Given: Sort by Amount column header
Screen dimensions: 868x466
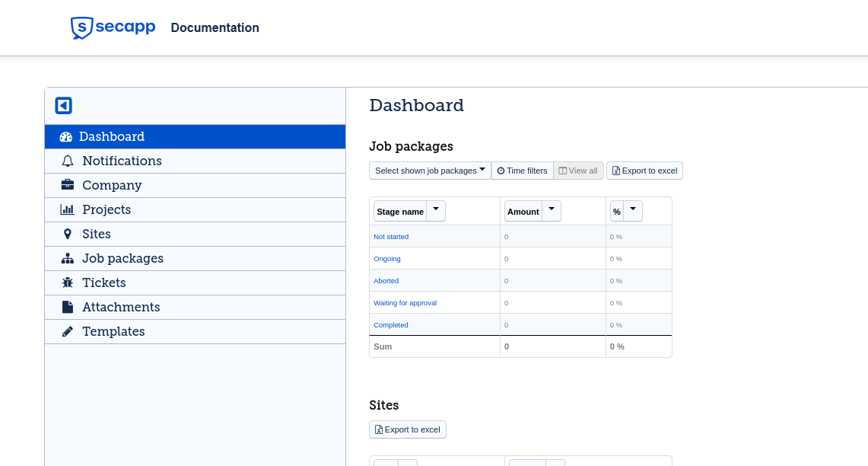Looking at the screenshot, I should pyautogui.click(x=523, y=211).
